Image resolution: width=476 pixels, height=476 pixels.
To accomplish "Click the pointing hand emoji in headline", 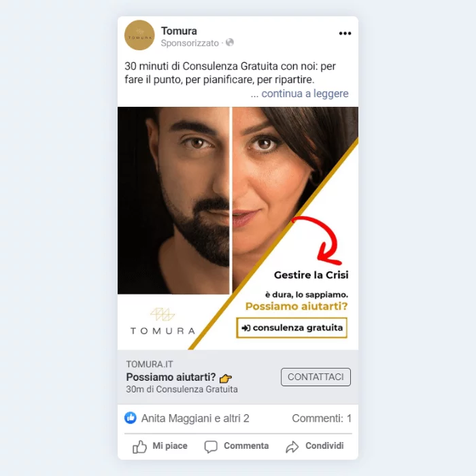I will point(226,378).
